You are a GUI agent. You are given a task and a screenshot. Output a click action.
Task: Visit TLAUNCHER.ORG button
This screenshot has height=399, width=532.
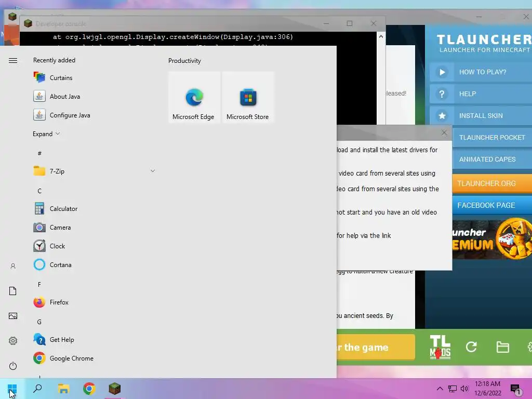coord(492,183)
